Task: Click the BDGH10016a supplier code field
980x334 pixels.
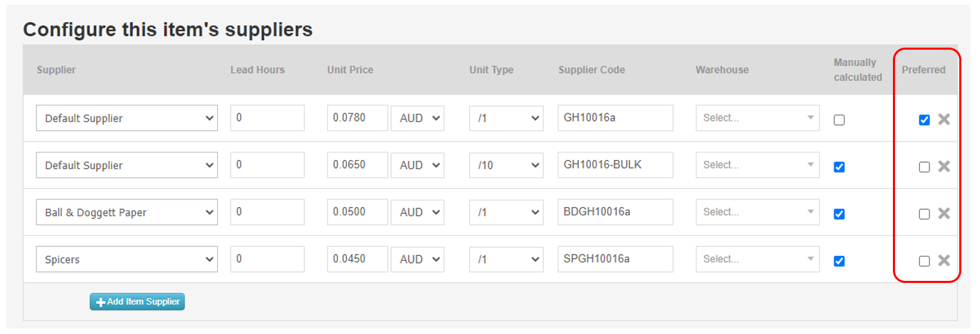Action: [615, 213]
